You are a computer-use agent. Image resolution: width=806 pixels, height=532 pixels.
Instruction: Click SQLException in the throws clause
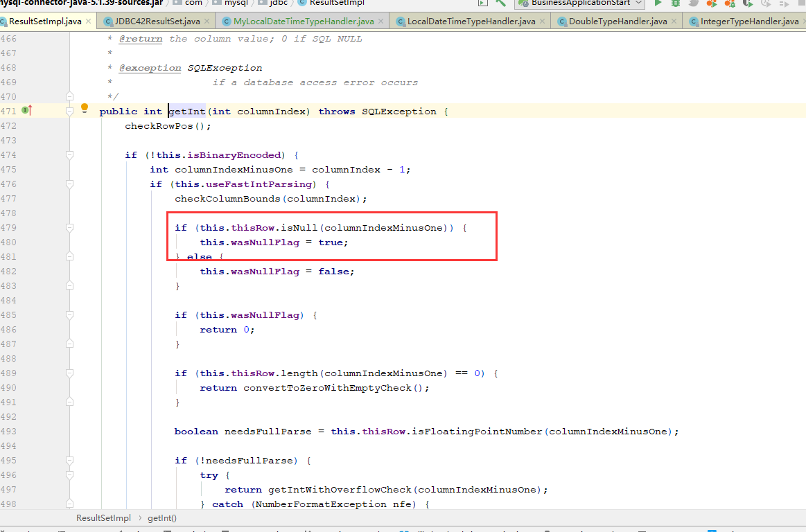click(399, 112)
